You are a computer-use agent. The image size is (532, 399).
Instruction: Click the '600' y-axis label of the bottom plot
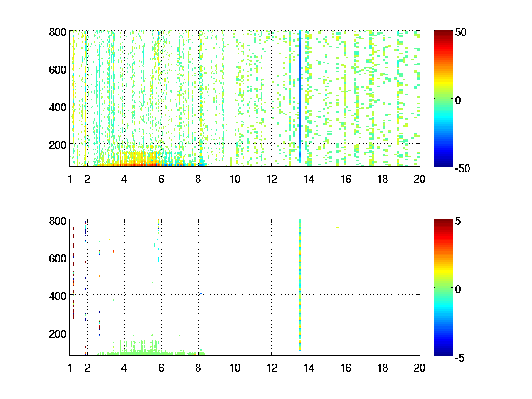point(58,258)
